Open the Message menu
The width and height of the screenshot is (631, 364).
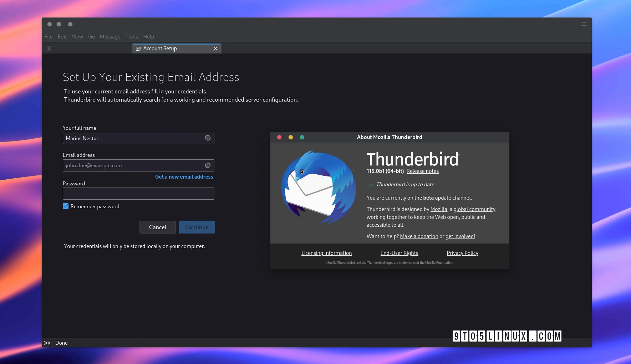110,36
